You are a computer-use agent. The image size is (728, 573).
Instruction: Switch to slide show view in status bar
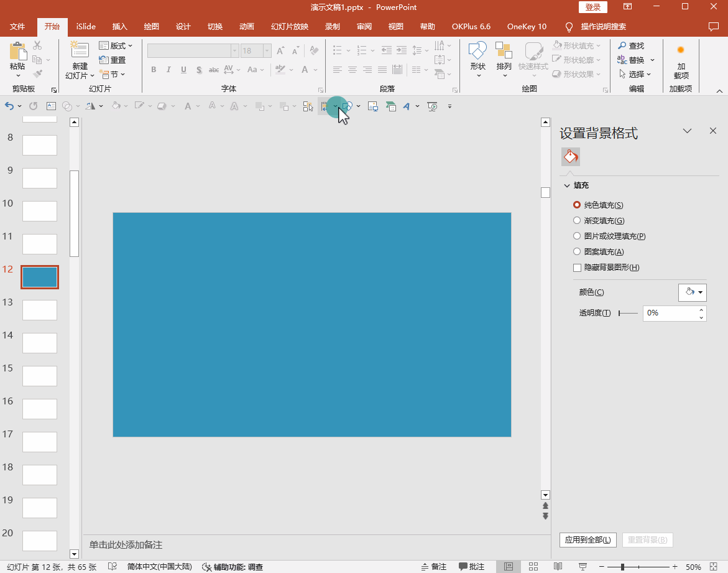[583, 567]
